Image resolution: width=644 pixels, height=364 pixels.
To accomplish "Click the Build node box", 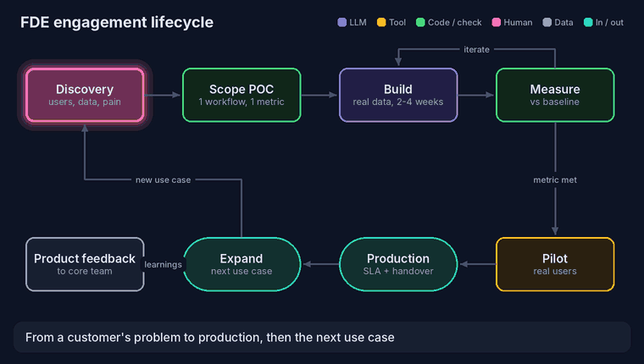I will point(398,95).
